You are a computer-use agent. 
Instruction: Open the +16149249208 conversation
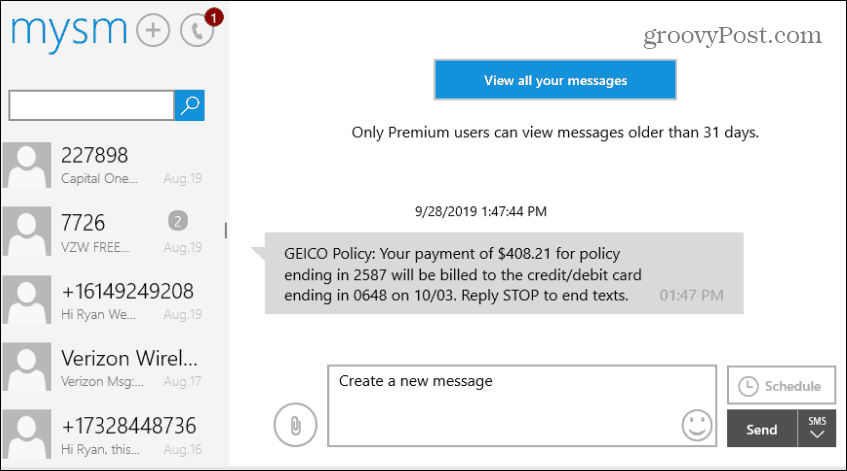click(114, 300)
